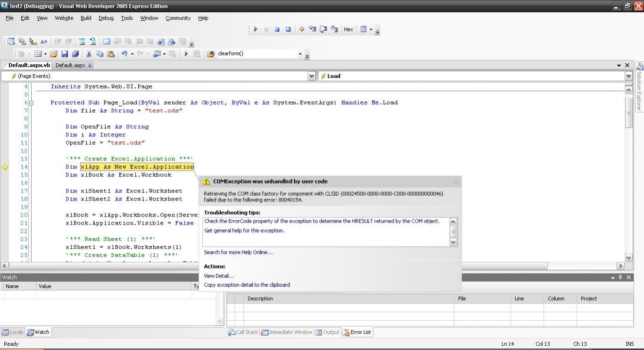Click the editor horizontal scrollbar right arrow
The image size is (644, 350).
(x=620, y=266)
